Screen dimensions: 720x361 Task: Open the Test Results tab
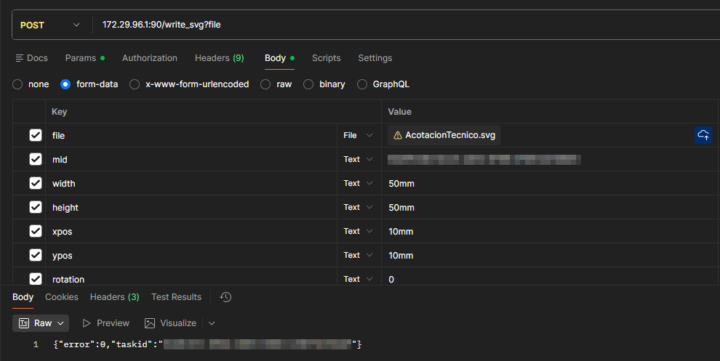[176, 297]
